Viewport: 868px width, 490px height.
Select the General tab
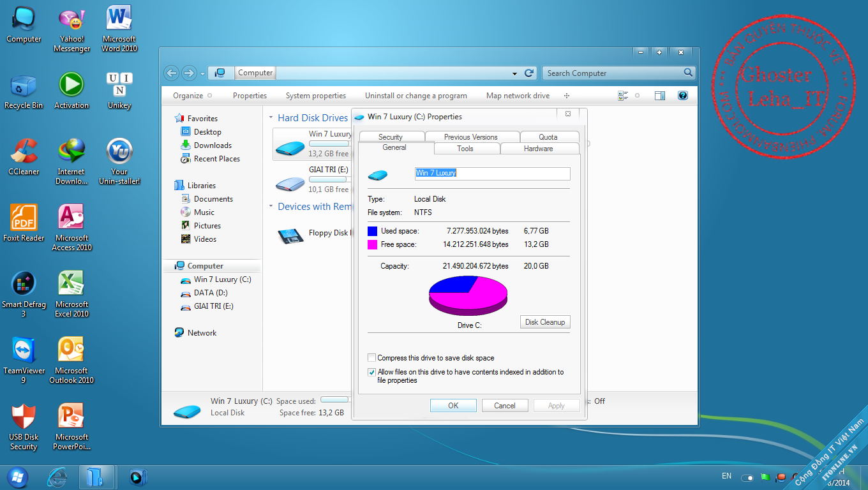pyautogui.click(x=395, y=147)
